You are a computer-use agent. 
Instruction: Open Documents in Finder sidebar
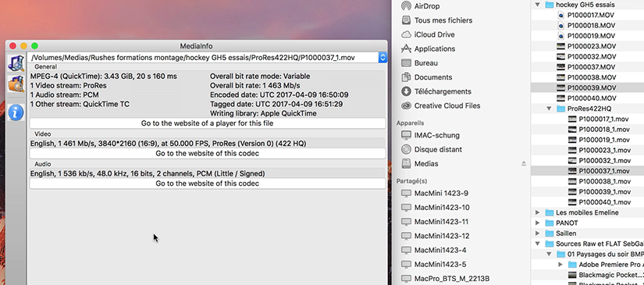point(433,77)
